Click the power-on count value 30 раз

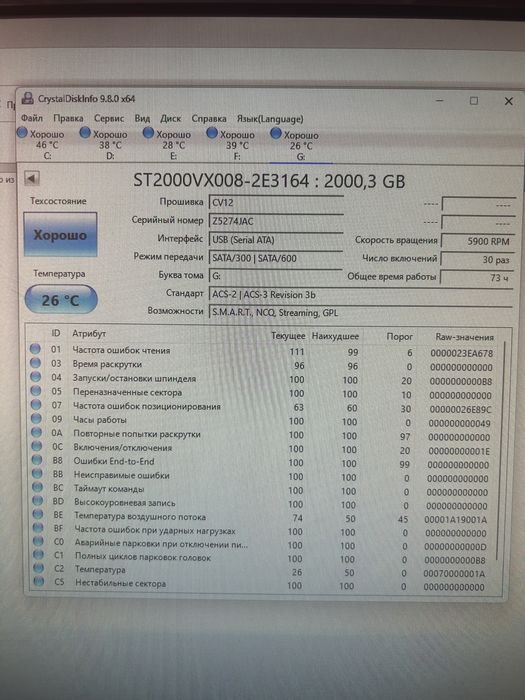point(477,259)
